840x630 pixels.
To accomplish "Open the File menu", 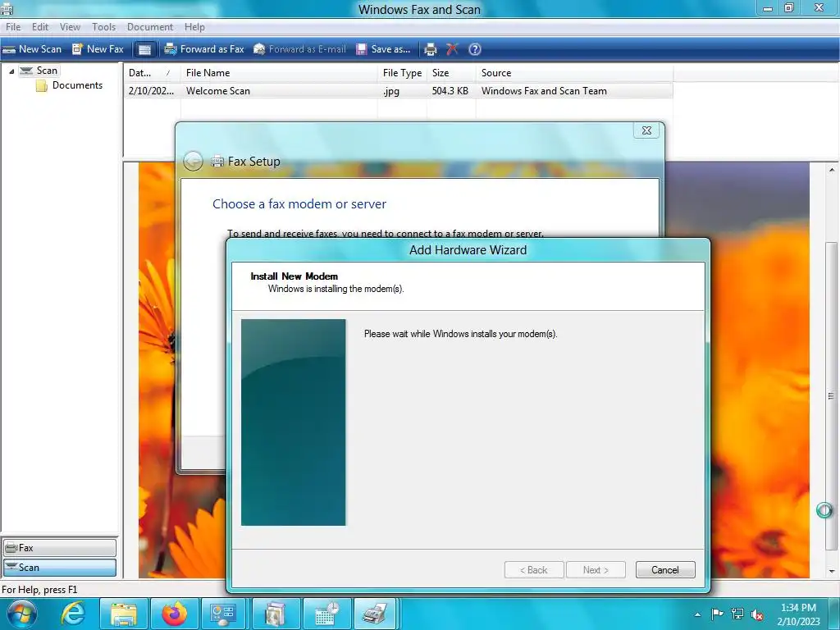I will (x=13, y=27).
